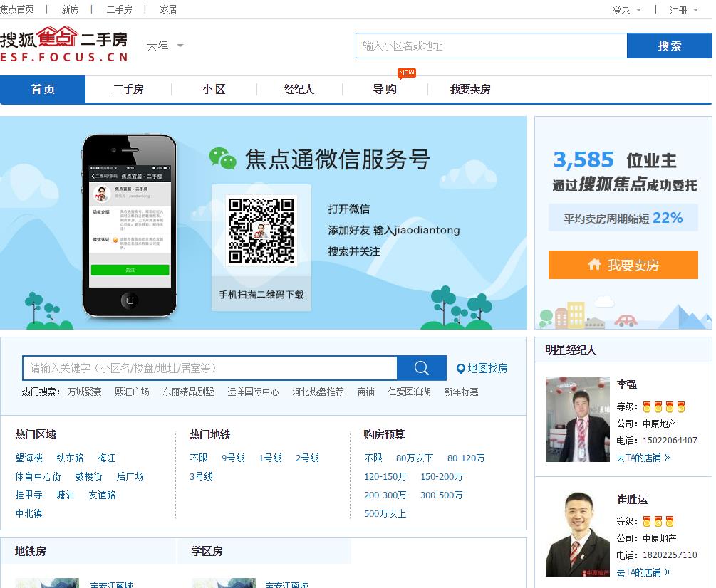This screenshot has height=588, width=716.
Task: Select hot search 新年特惠
Action: click(x=461, y=392)
